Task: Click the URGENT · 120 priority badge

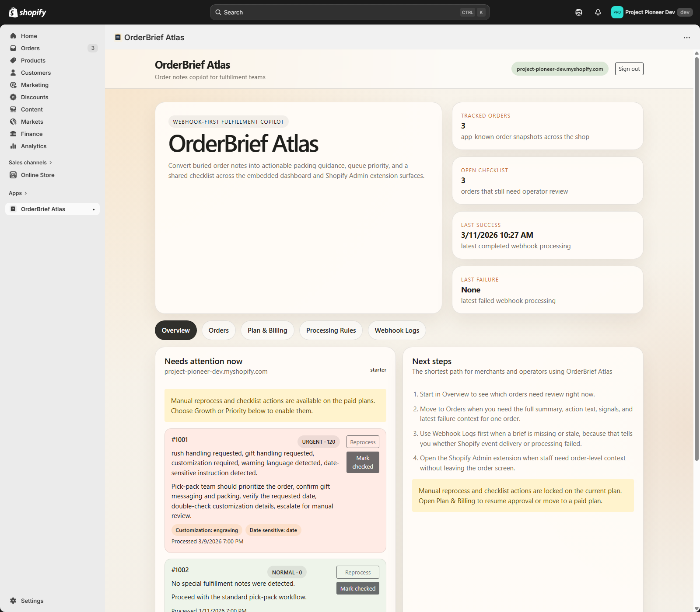Action: [x=318, y=442]
